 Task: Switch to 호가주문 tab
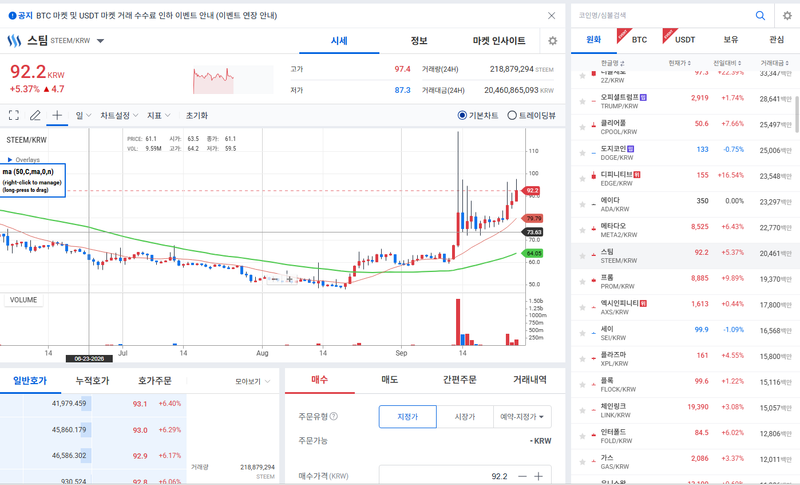(155, 380)
